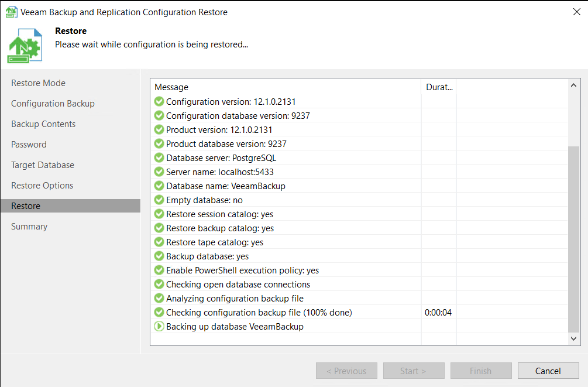Select the row 'Backup database: yes'
Image resolution: width=588 pixels, height=387 pixels.
click(359, 256)
